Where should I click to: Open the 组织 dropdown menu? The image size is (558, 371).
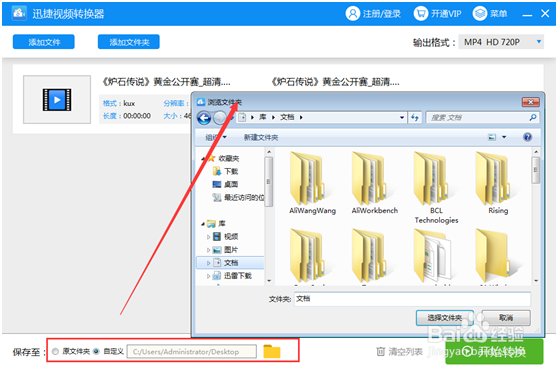point(216,137)
